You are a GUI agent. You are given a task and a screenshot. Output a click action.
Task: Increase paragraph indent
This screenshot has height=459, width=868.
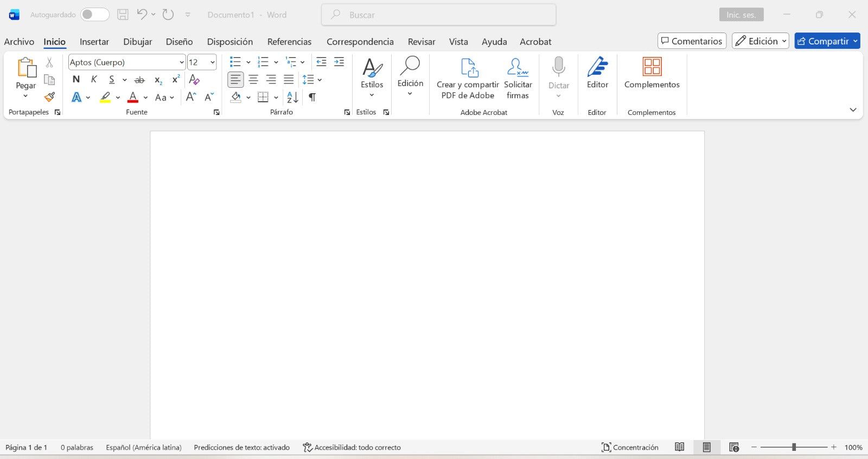click(x=339, y=62)
